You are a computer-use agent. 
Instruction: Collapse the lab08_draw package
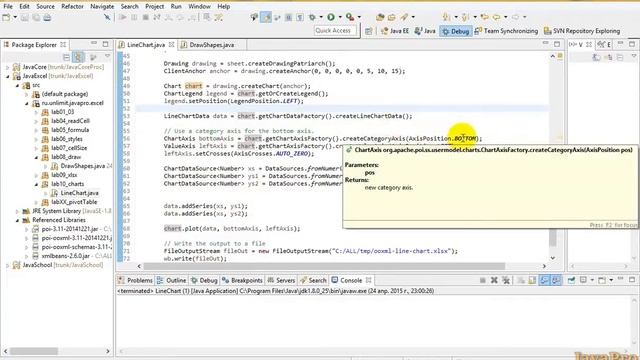[x=36, y=157]
